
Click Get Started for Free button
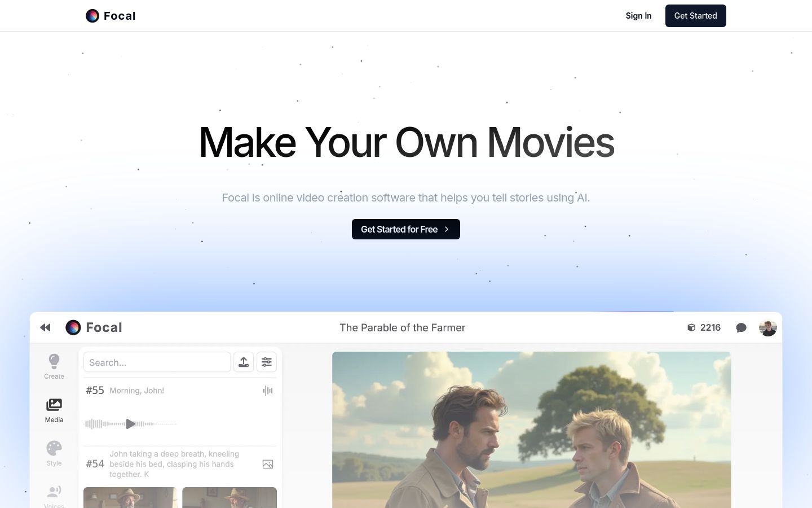[406, 229]
